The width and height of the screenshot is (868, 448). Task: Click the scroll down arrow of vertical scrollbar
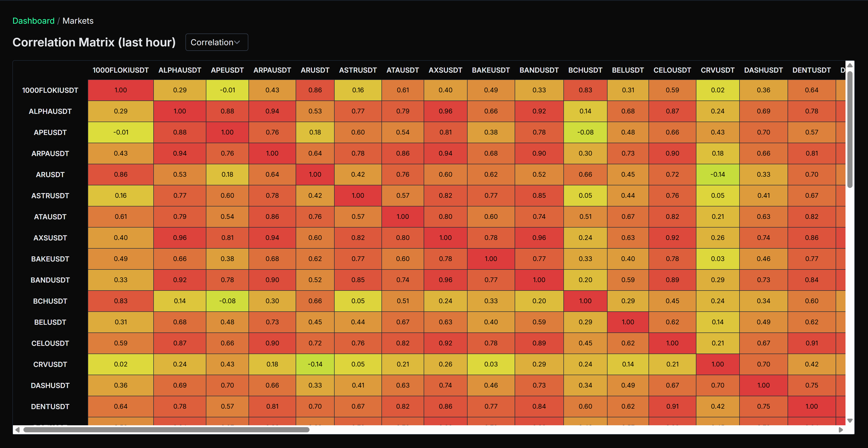pyautogui.click(x=850, y=421)
